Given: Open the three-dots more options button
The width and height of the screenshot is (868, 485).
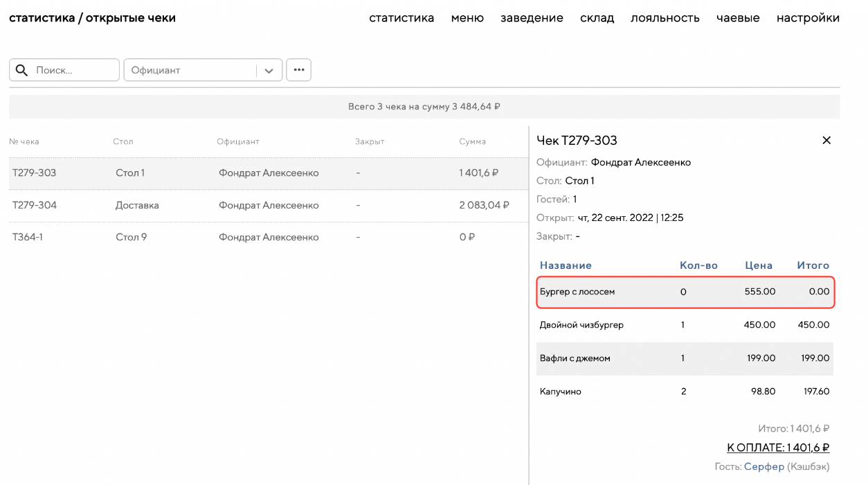Looking at the screenshot, I should [x=298, y=70].
